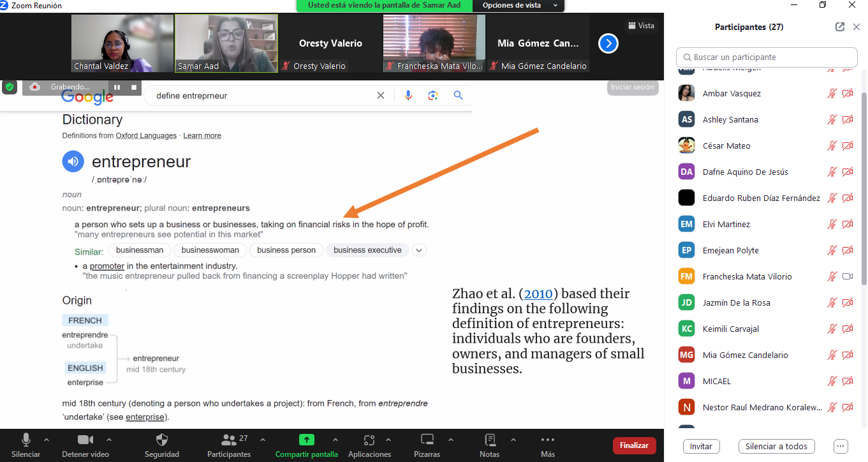868x462 pixels.
Task: Click the Seguridad shield icon
Action: [162, 440]
